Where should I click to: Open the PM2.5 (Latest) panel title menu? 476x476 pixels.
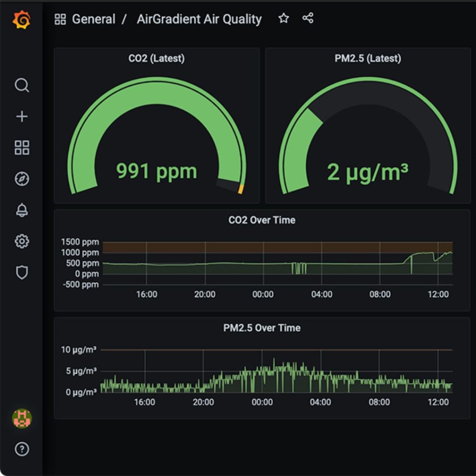coord(368,59)
